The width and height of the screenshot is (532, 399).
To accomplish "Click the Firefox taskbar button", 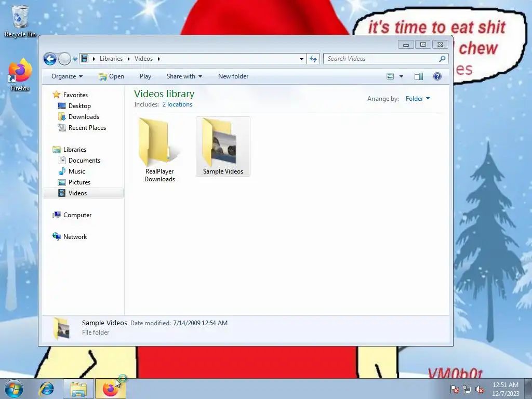I will pos(110,389).
